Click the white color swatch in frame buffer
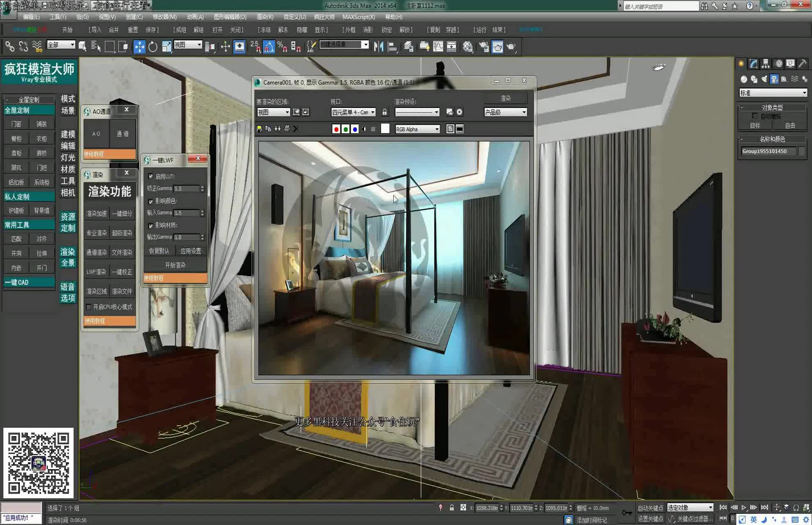Screen dimensions: 812x525 click(385, 129)
